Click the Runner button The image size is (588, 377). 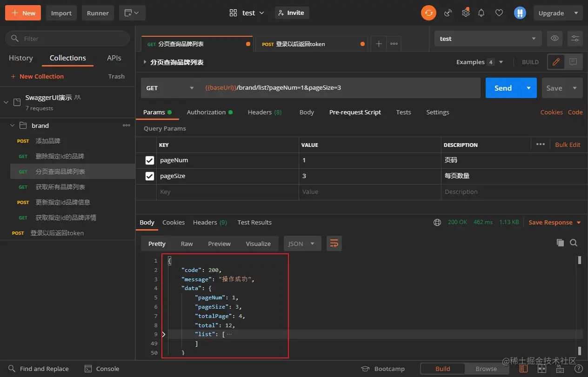[98, 13]
